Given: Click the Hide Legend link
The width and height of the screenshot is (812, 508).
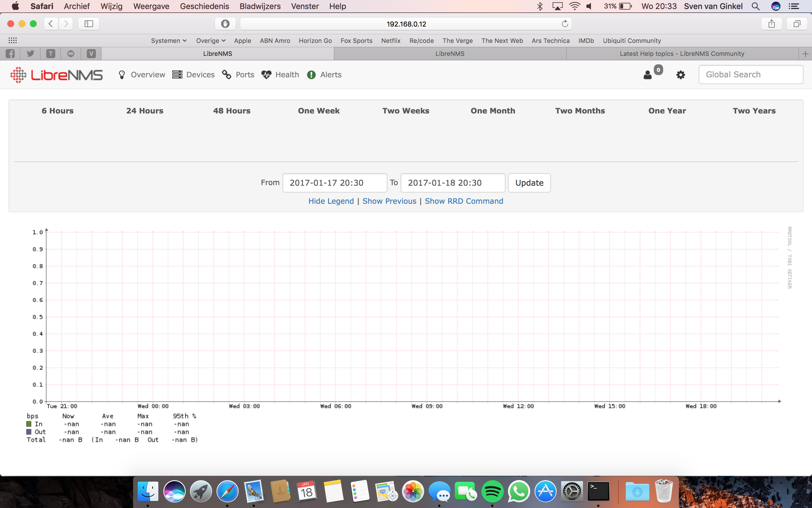Looking at the screenshot, I should point(331,201).
